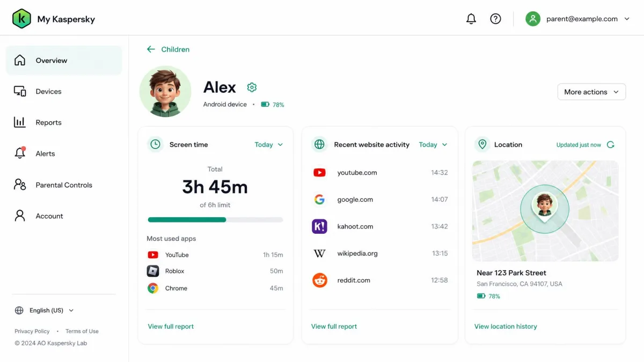
Task: Open the Terms of Use link
Action: click(82, 331)
